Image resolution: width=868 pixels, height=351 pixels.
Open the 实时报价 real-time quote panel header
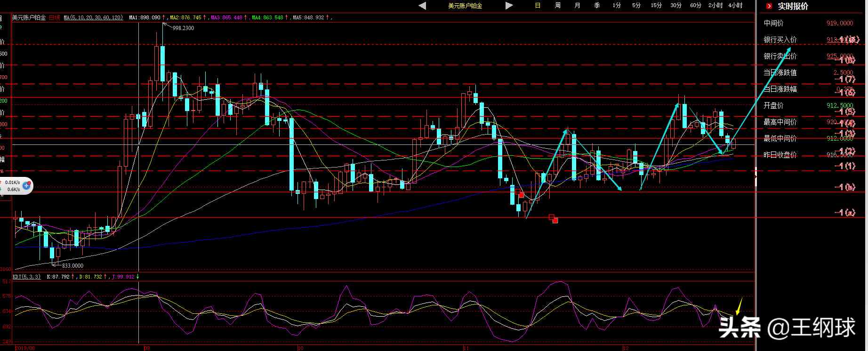click(793, 6)
